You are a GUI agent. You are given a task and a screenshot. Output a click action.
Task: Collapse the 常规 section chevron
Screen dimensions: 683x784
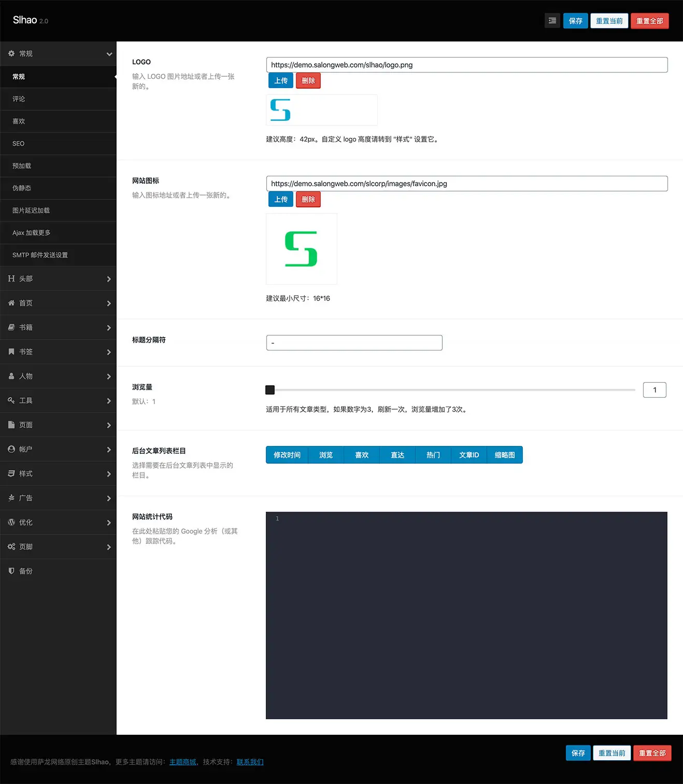pyautogui.click(x=109, y=54)
